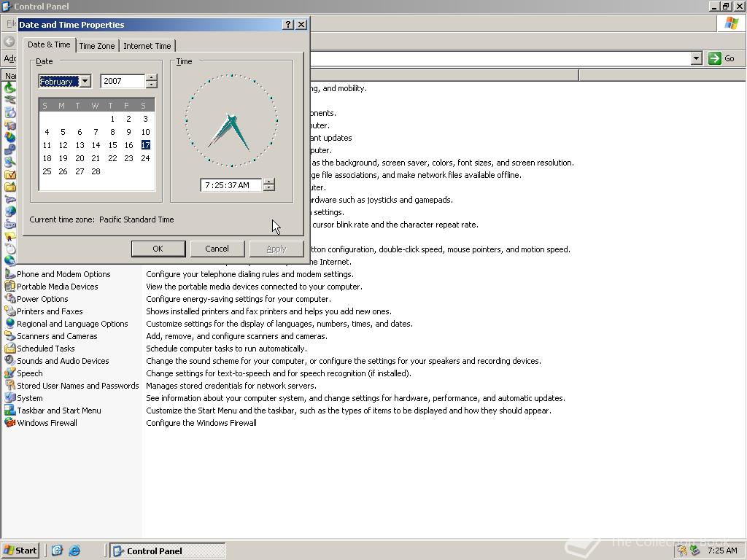Open Scanners and Cameras icon
747x560 pixels.
click(x=10, y=335)
